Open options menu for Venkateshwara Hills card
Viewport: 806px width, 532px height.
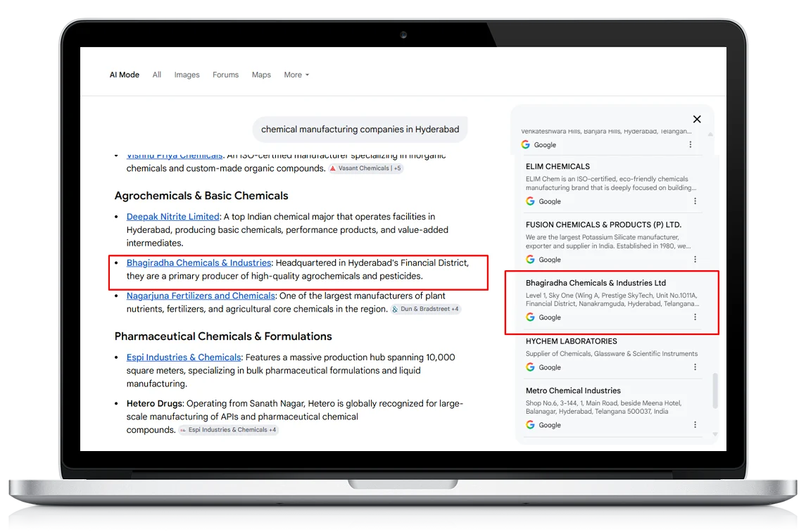coord(691,145)
